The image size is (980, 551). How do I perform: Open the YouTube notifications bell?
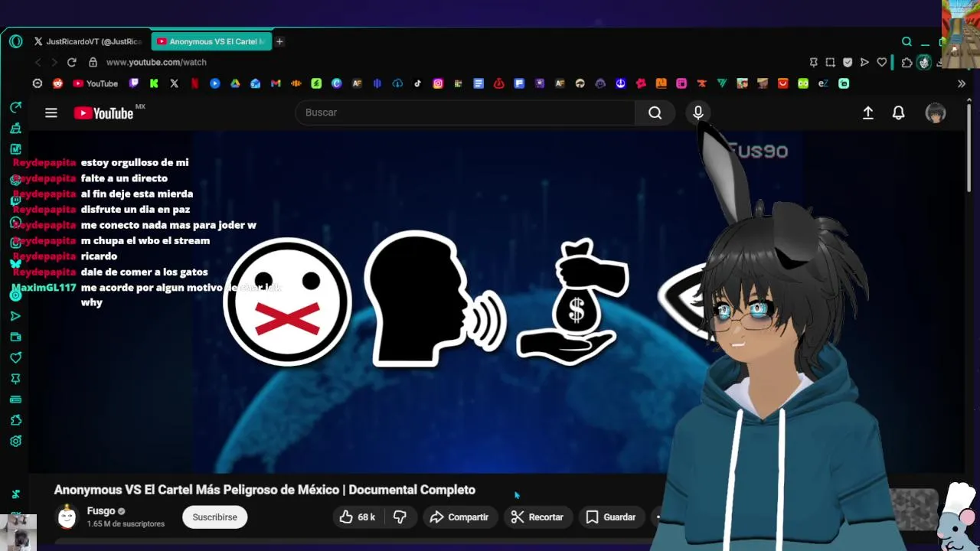899,113
